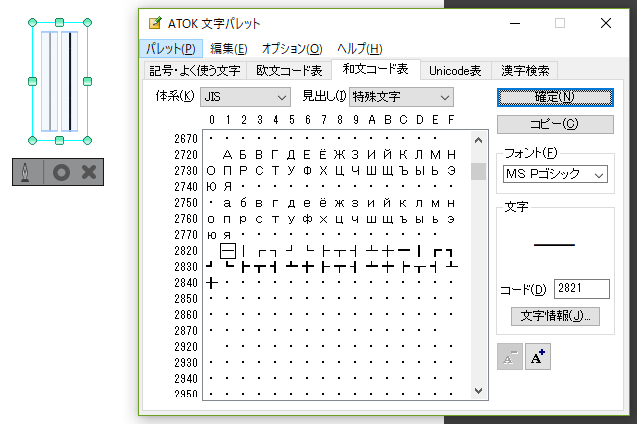The image size is (637, 424).
Task: Click the enlarge character A+ icon
Action: 538,357
